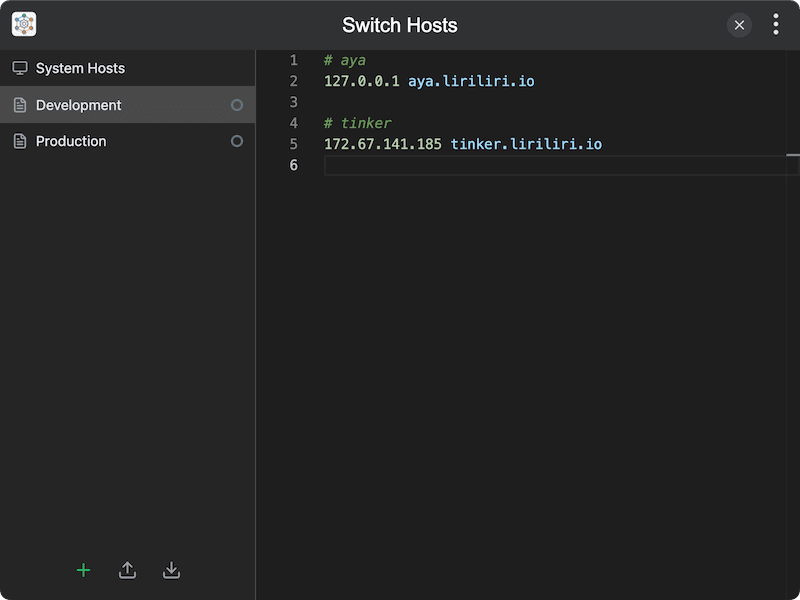
Task: Click the document icon beside Development
Action: tap(21, 104)
